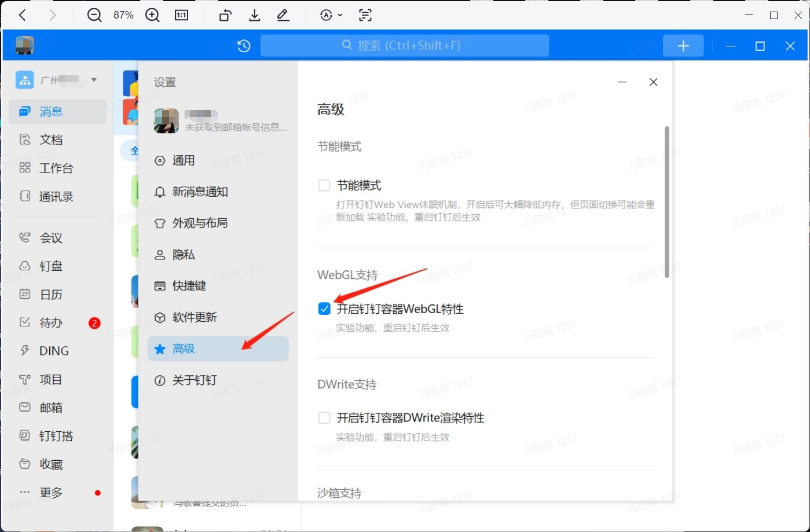Go forward to next image in viewer

pos(53,16)
